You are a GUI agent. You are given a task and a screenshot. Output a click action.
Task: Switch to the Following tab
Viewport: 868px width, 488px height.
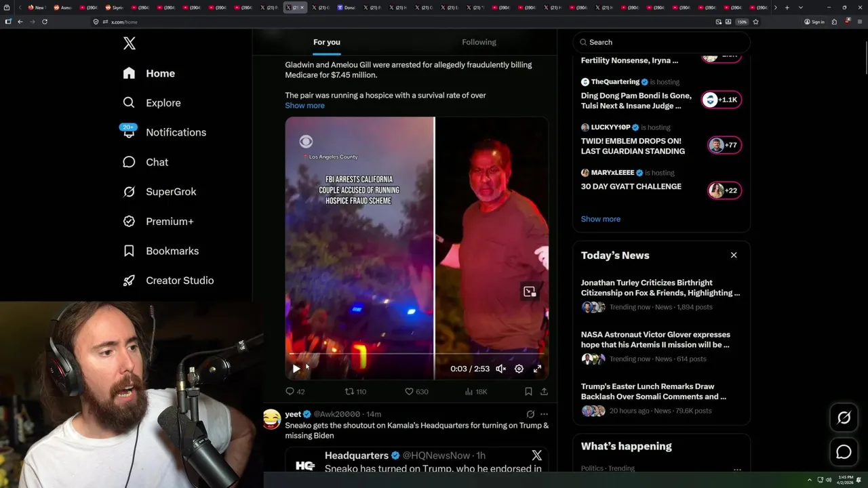479,42
